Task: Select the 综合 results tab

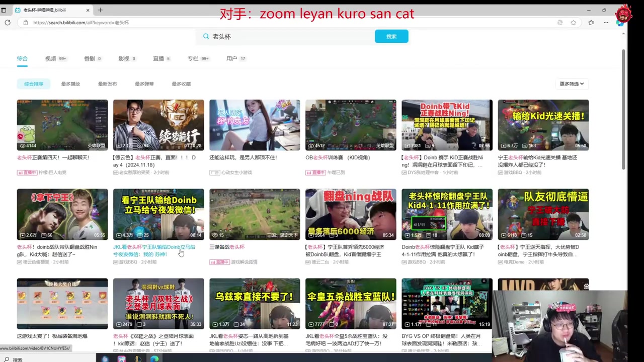Action: tap(22, 59)
